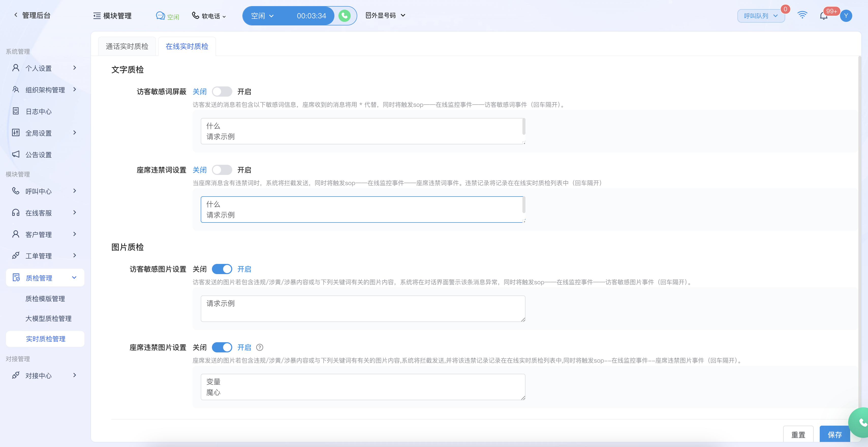Click help icon beside 座席违禁图片设置

(x=259, y=347)
